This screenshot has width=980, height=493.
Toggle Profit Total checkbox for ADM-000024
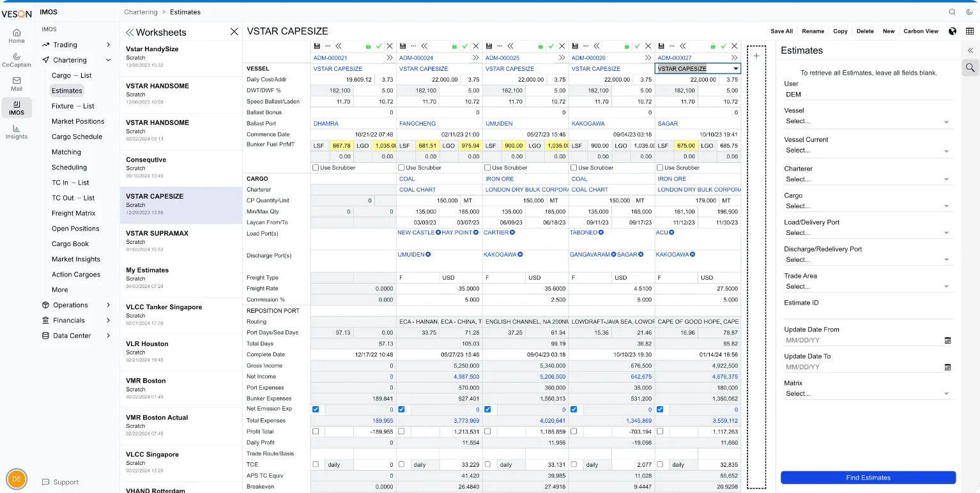(x=401, y=431)
